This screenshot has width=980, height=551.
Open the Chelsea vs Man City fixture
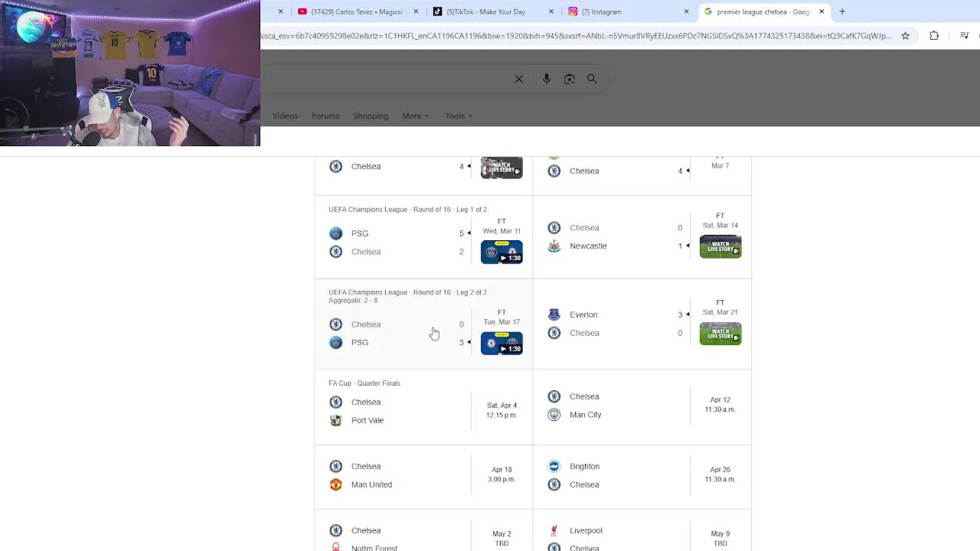click(x=642, y=407)
